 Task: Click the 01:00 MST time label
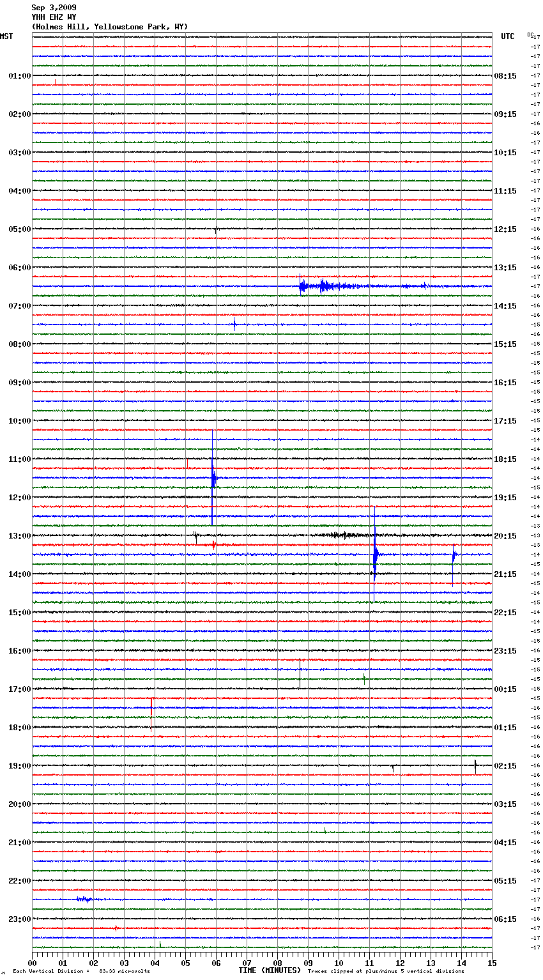point(20,76)
